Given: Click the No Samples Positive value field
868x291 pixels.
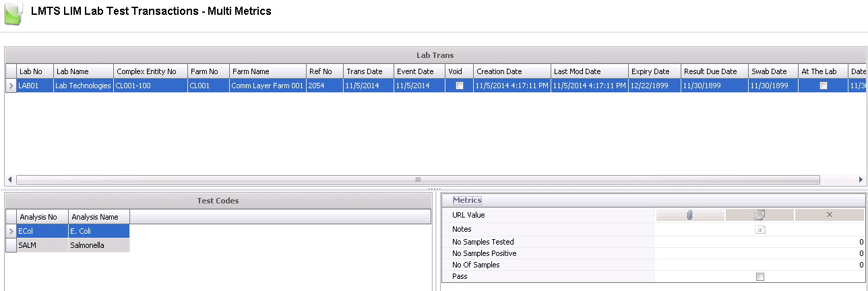Looking at the screenshot, I should point(759,253).
